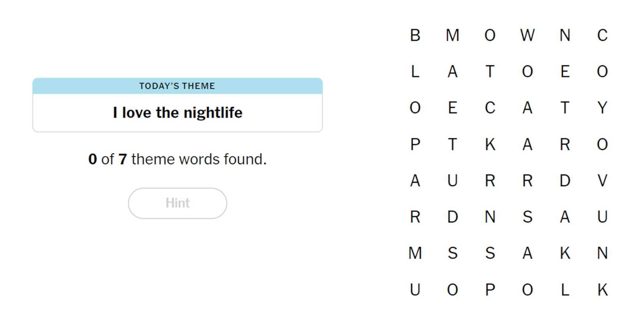Select letter W in the top row
The height and width of the screenshot is (322, 644).
coord(527,36)
